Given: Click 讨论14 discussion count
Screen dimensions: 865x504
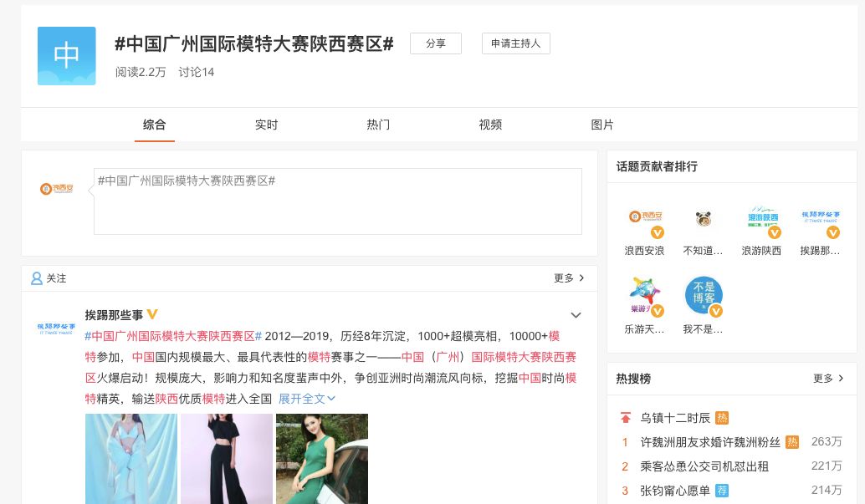Looking at the screenshot, I should 196,72.
